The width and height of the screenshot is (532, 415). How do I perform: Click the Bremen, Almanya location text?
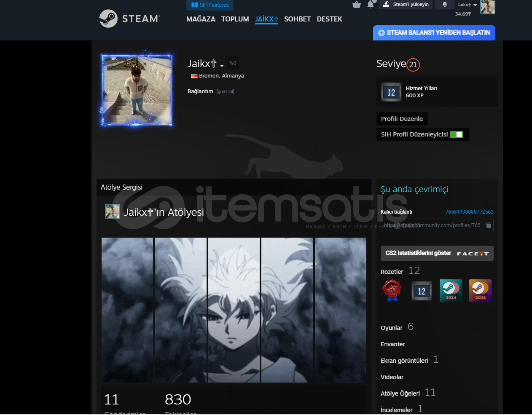point(221,76)
